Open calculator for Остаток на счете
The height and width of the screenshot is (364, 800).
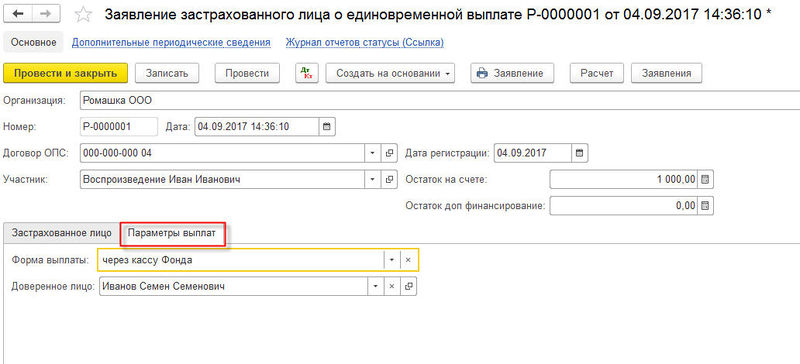(706, 179)
